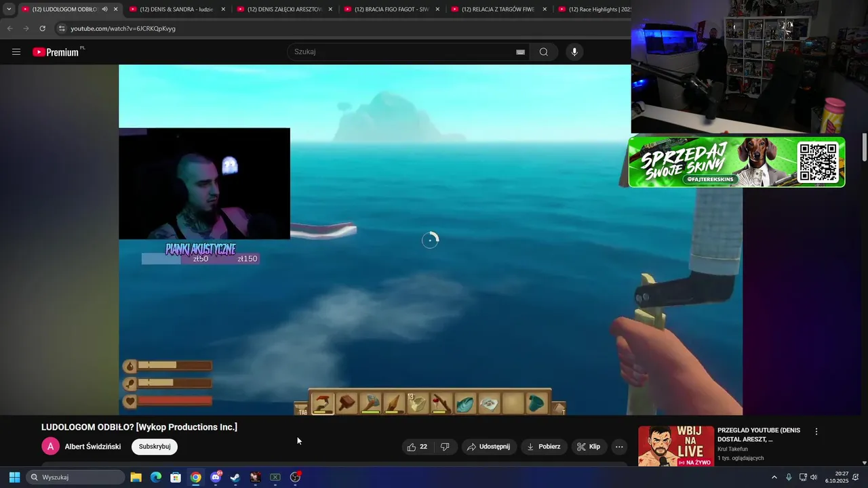Switch to DENIS & SANDRA tab
The image size is (868, 488).
tap(175, 9)
